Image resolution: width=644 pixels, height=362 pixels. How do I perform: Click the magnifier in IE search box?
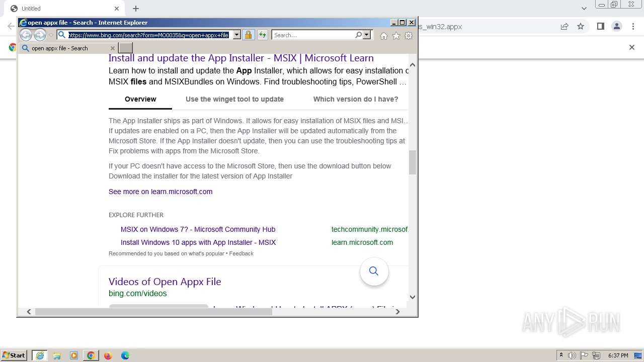[358, 35]
